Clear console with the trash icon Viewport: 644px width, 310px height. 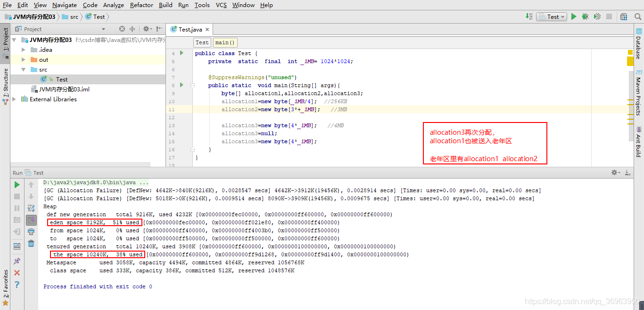click(31, 244)
